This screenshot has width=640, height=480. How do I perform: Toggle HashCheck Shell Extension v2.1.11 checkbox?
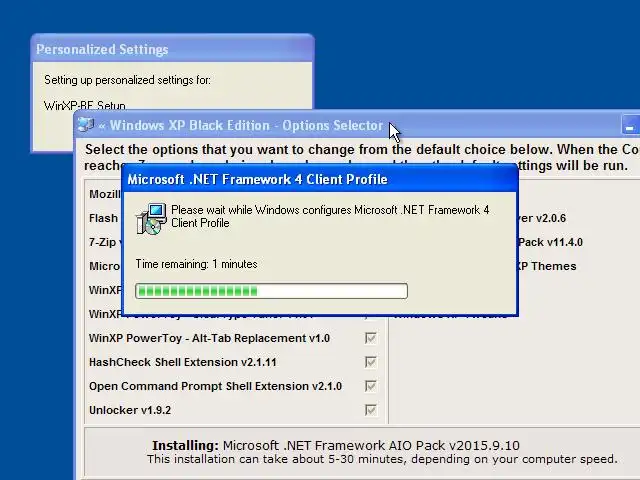[x=371, y=362]
